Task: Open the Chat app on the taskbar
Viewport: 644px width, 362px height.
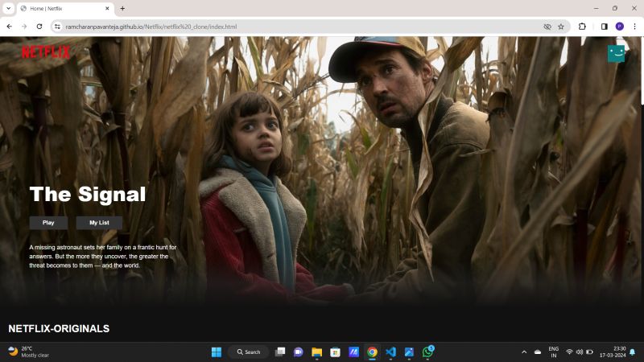Action: (x=298, y=352)
